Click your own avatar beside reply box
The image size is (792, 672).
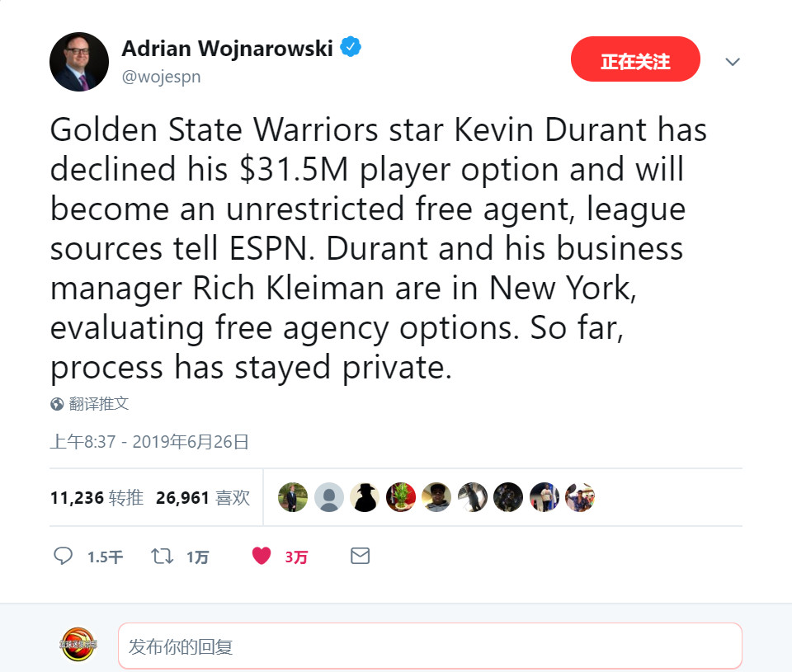point(78,644)
